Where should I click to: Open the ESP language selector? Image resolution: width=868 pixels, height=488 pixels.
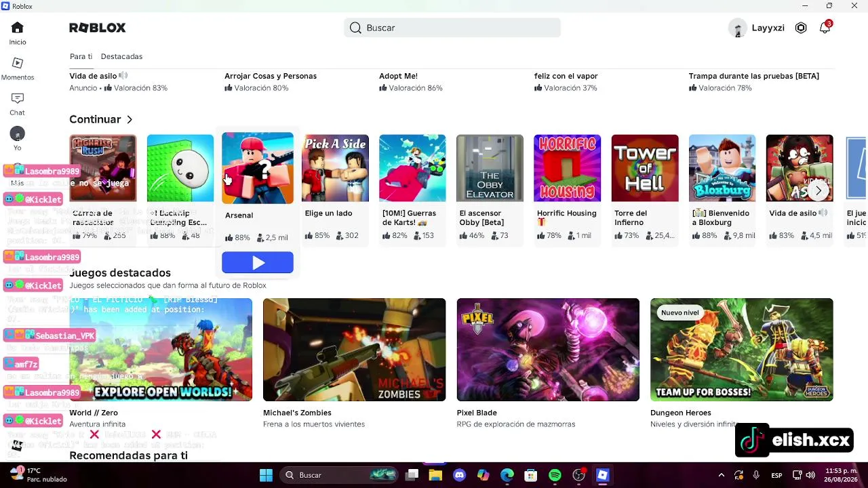pyautogui.click(x=777, y=475)
